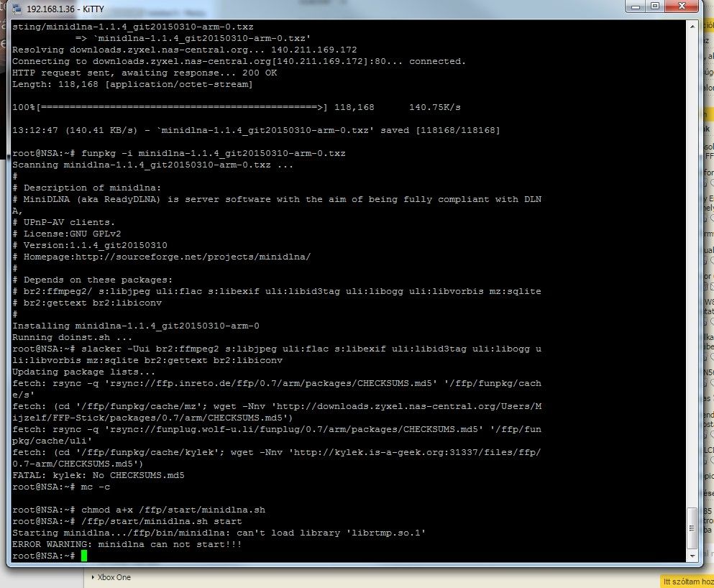This screenshot has height=588, width=714.
Task: Click the rsync funplug.wolf-u.li fetch line
Action: (x=276, y=435)
